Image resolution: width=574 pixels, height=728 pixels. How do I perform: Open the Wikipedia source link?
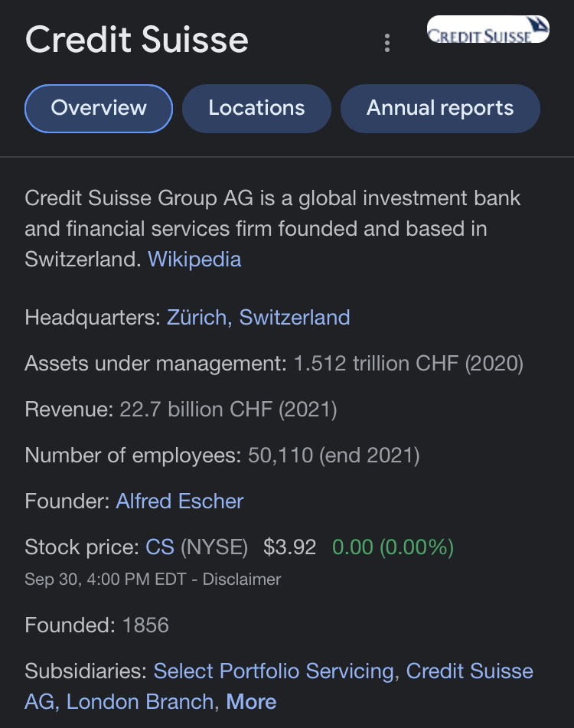pyautogui.click(x=194, y=259)
